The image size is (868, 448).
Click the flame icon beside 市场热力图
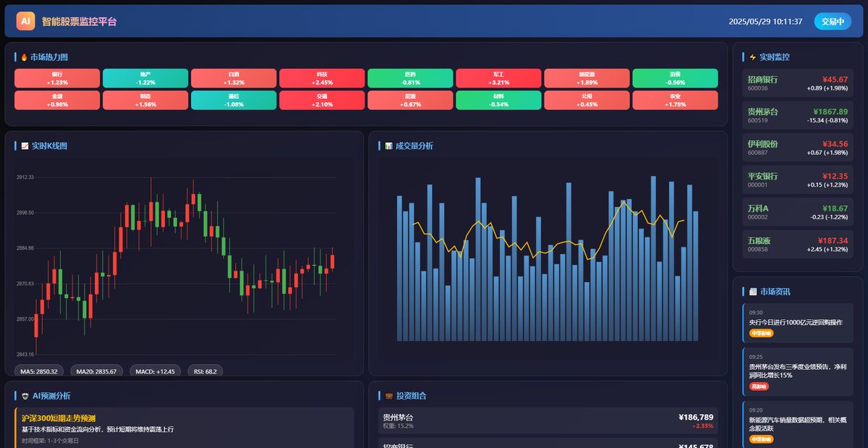coord(23,56)
